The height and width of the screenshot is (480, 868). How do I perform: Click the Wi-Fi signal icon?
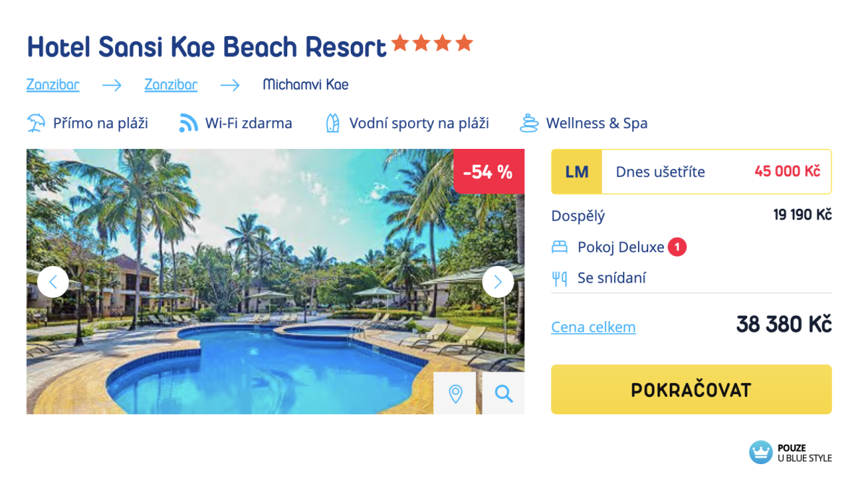click(x=188, y=123)
